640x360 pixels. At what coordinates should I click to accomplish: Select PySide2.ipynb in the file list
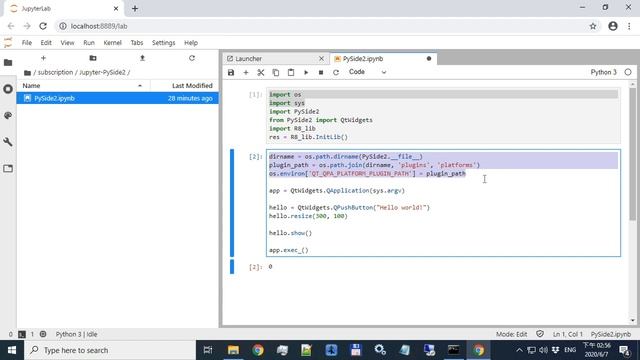(x=118, y=98)
